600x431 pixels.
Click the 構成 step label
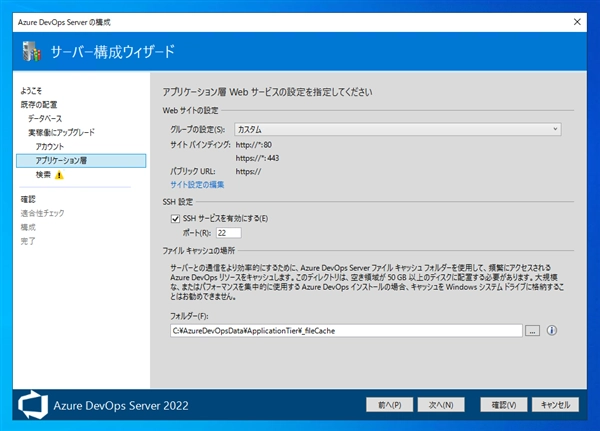click(x=28, y=227)
